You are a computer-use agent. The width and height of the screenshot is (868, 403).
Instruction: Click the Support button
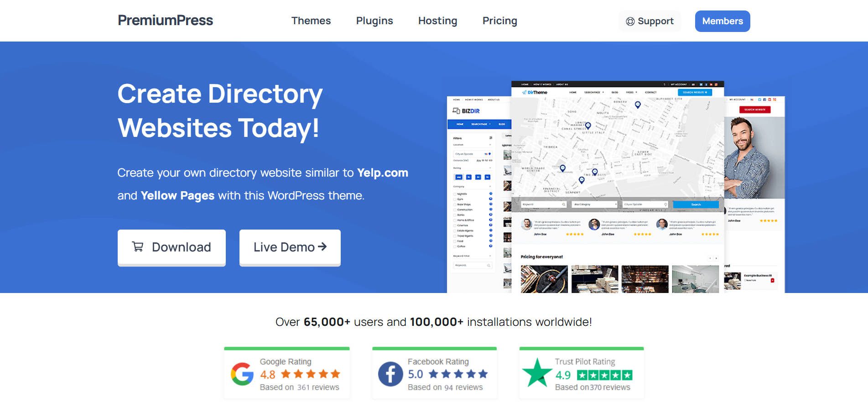pyautogui.click(x=650, y=21)
